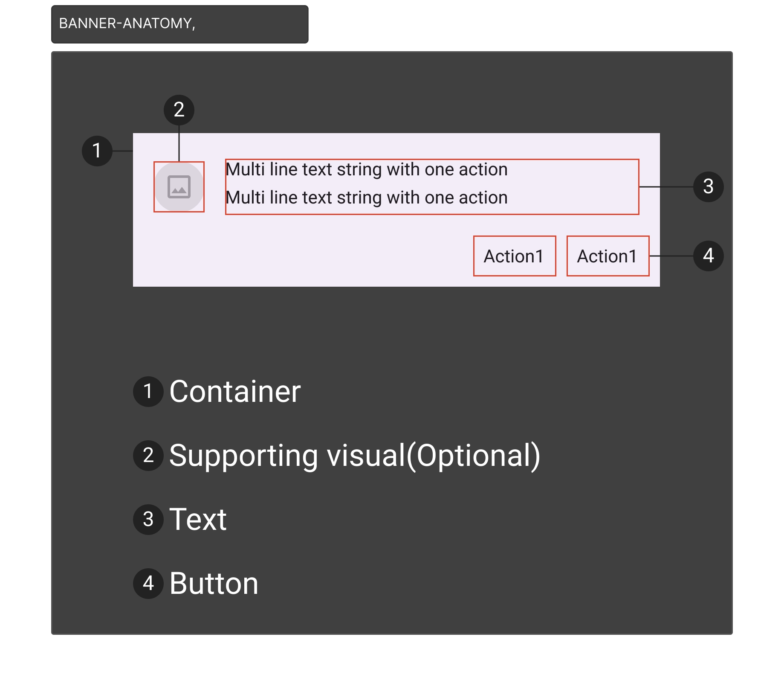Click legend badge 3 beside Text

[148, 519]
